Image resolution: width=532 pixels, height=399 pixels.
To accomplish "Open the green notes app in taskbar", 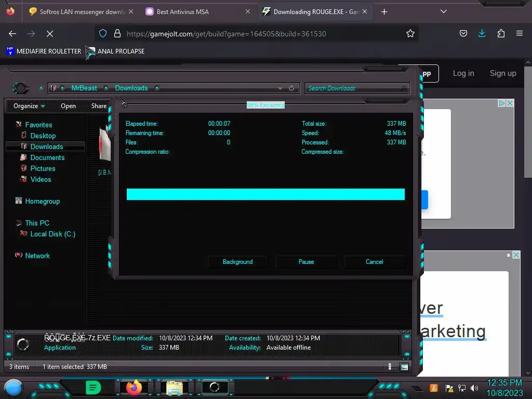I will [x=94, y=388].
